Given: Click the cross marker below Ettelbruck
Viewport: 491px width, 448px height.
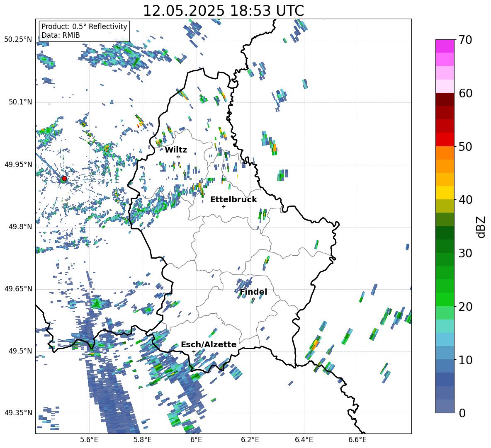Looking at the screenshot, I should click(x=224, y=206).
